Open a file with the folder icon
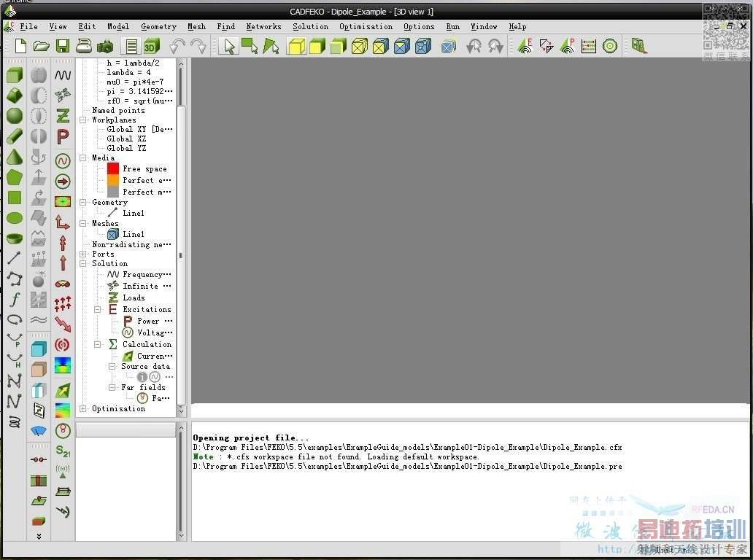Screen dimensions: 753x560 (42, 46)
